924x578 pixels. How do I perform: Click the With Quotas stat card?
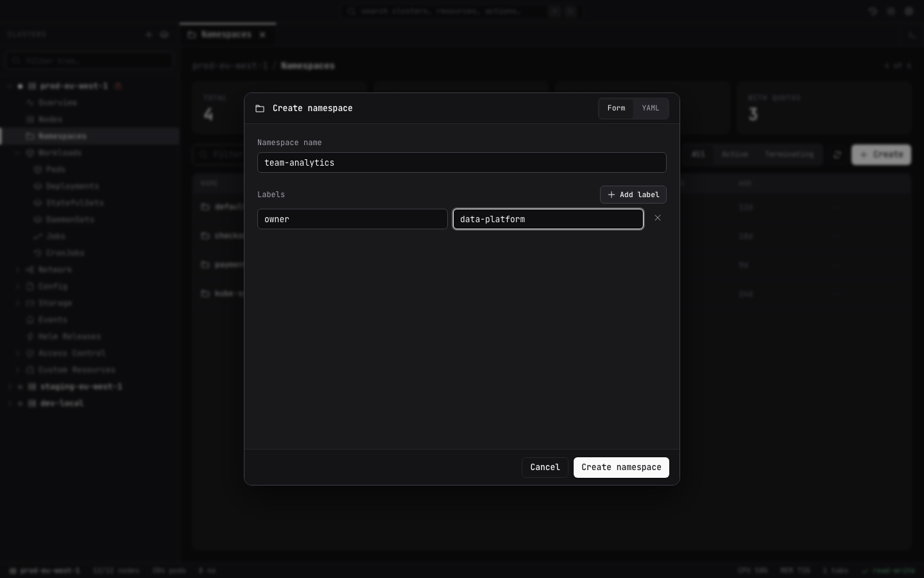(x=825, y=107)
